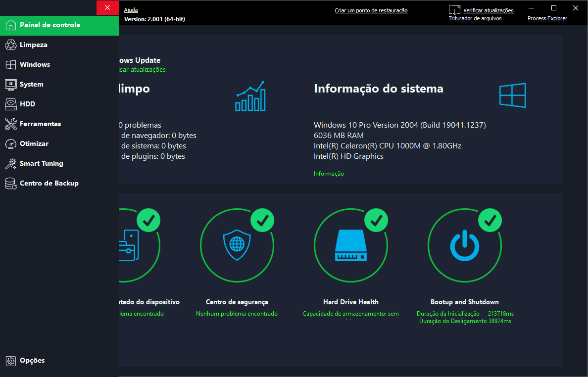Select the HDD menu entry

[59, 104]
